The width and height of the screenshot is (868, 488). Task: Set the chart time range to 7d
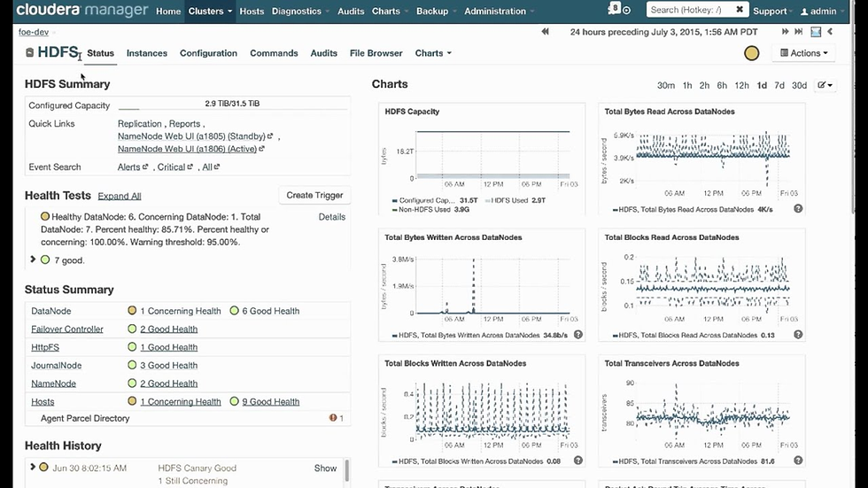point(779,85)
